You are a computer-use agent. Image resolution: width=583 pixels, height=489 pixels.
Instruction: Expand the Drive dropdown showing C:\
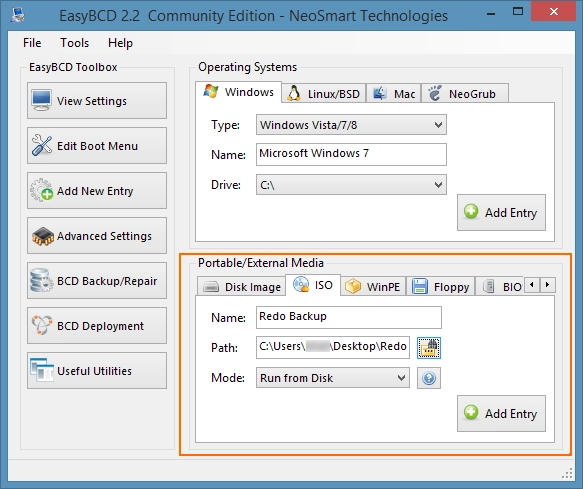[x=351, y=185]
